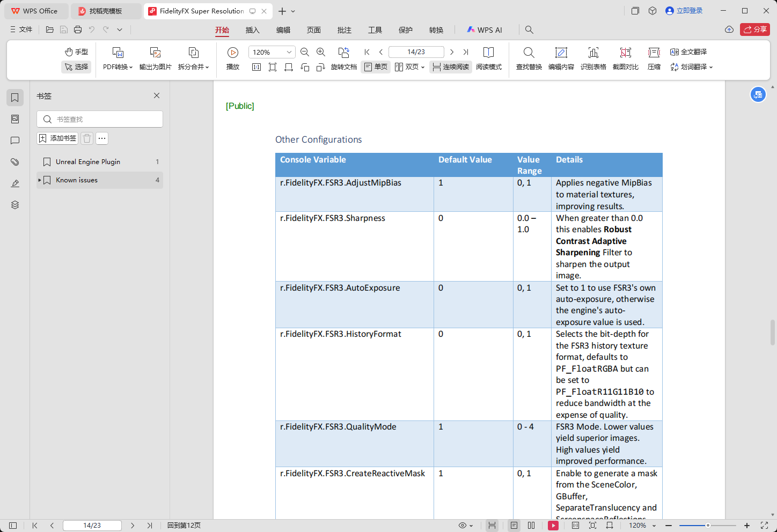
Task: Click the bookmark search input field
Action: (100, 119)
